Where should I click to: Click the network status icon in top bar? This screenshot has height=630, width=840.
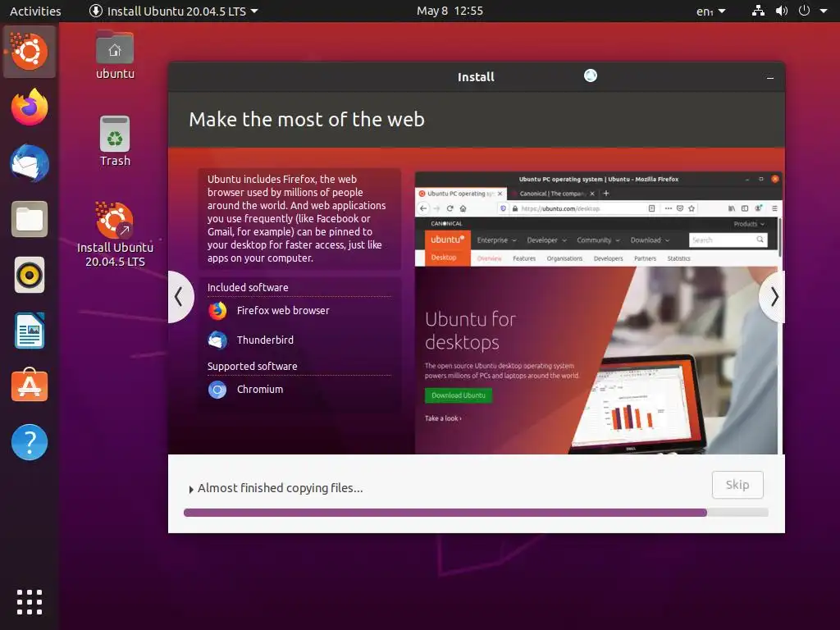pos(758,11)
